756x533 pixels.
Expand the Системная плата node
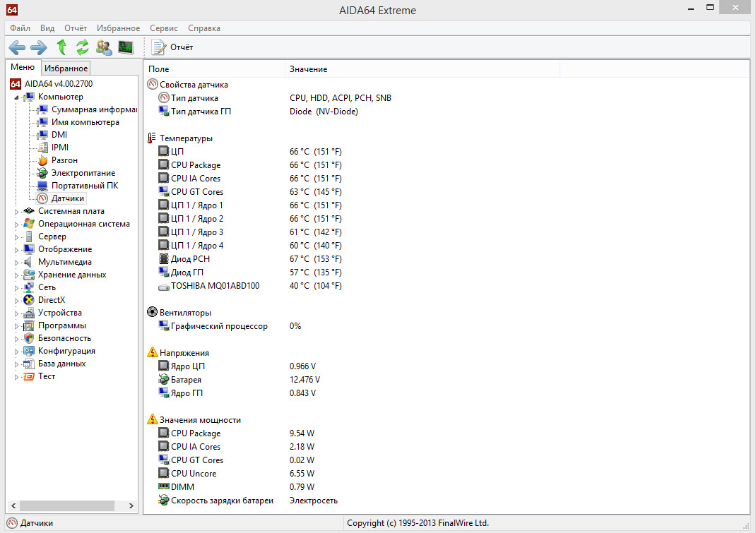[x=16, y=212]
